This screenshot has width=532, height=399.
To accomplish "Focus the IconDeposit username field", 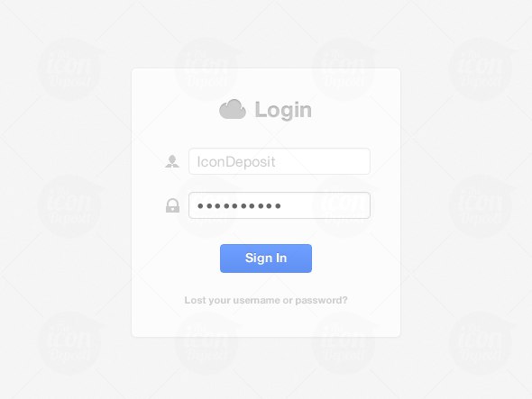I will [x=280, y=161].
